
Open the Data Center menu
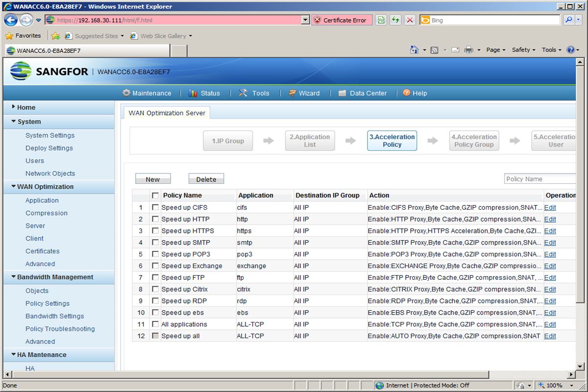pyautogui.click(x=363, y=93)
